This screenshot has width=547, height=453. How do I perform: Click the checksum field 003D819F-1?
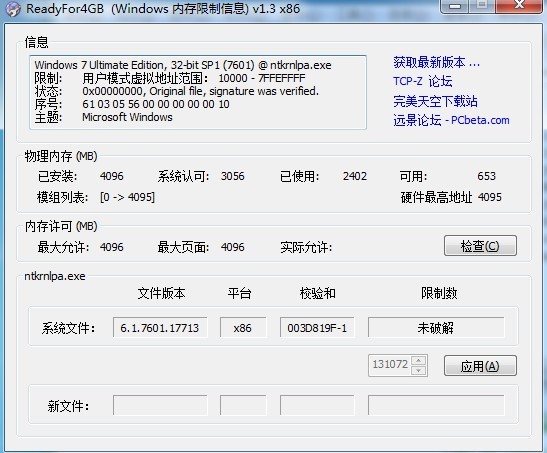[317, 327]
